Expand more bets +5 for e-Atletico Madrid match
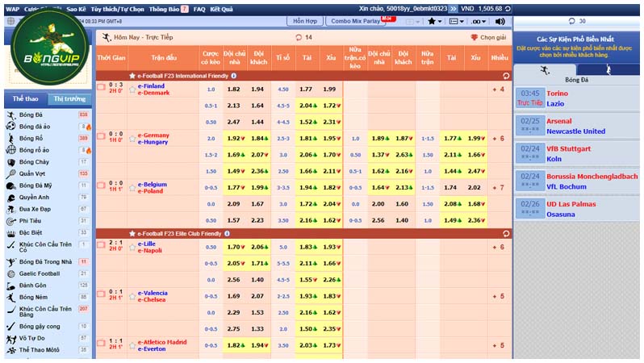The image size is (644, 363). click(x=498, y=345)
